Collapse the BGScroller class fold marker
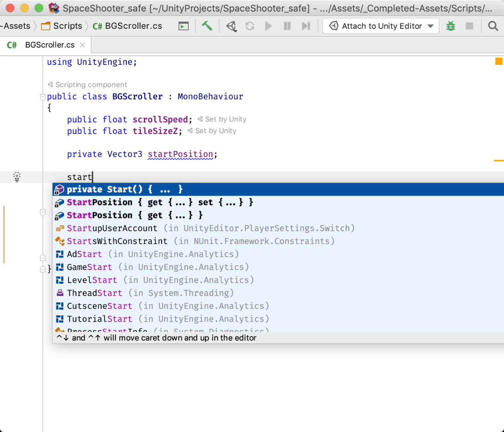Viewport: 504px width, 432px height. point(43,97)
